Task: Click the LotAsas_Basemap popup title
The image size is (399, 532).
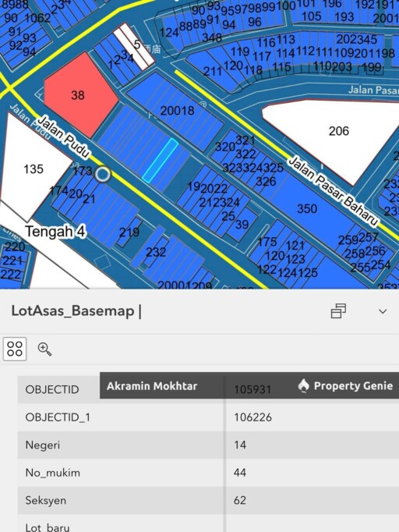Action: coord(72,310)
